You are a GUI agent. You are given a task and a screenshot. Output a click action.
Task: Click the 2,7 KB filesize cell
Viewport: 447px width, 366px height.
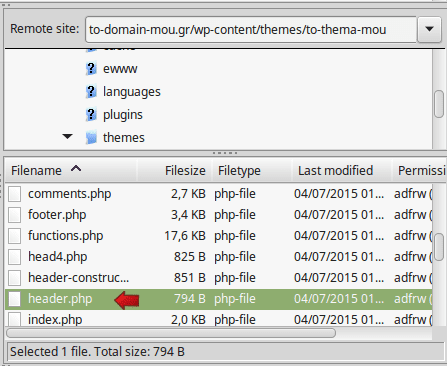pyautogui.click(x=188, y=194)
